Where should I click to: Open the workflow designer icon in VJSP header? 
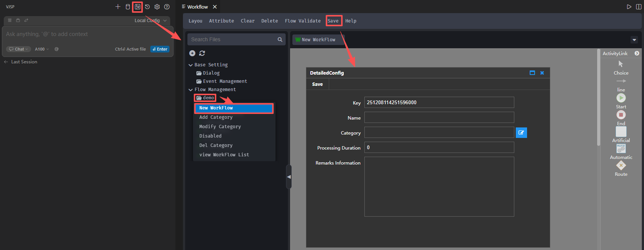[138, 7]
